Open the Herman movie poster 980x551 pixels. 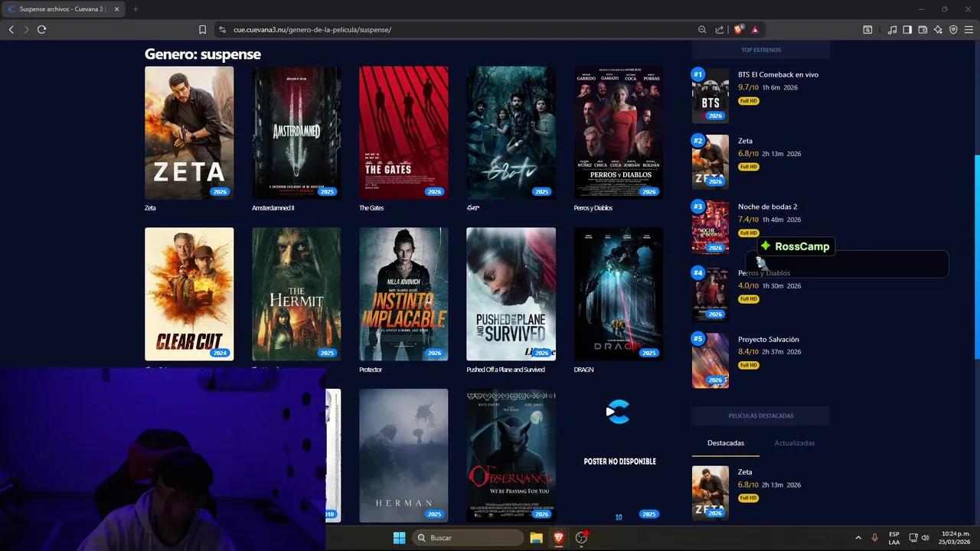click(403, 455)
